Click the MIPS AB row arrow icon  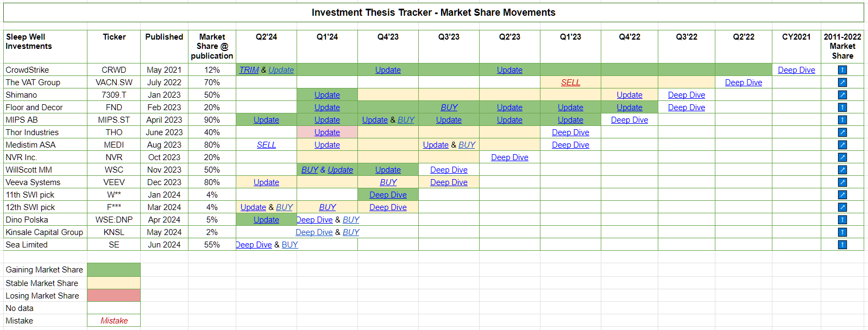(842, 120)
